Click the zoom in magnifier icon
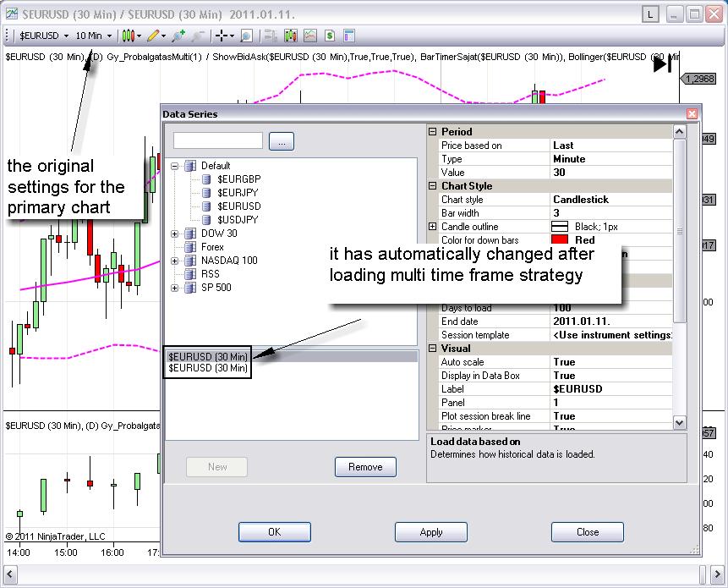 click(178, 36)
